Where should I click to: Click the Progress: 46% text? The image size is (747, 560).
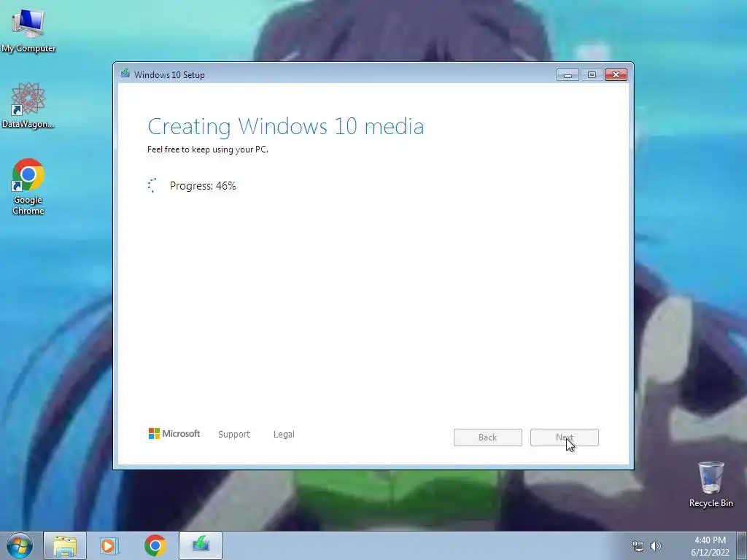pos(203,186)
